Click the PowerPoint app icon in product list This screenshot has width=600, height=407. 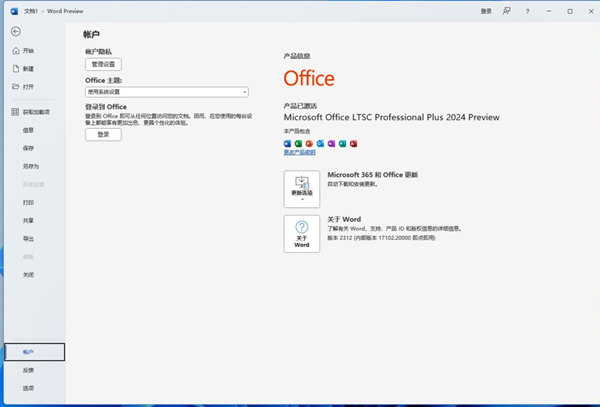[x=309, y=143]
